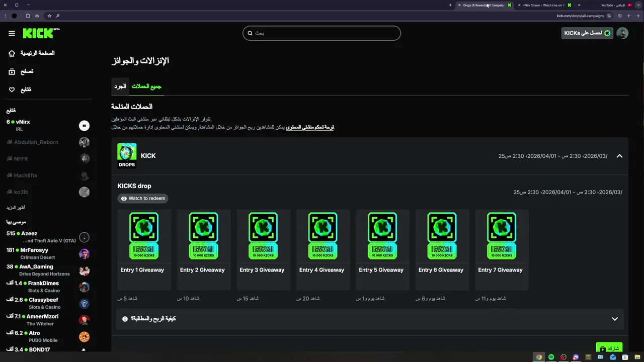Open Azeez GTA recommended channel
Screen dimensions: 644x362
tap(47, 237)
